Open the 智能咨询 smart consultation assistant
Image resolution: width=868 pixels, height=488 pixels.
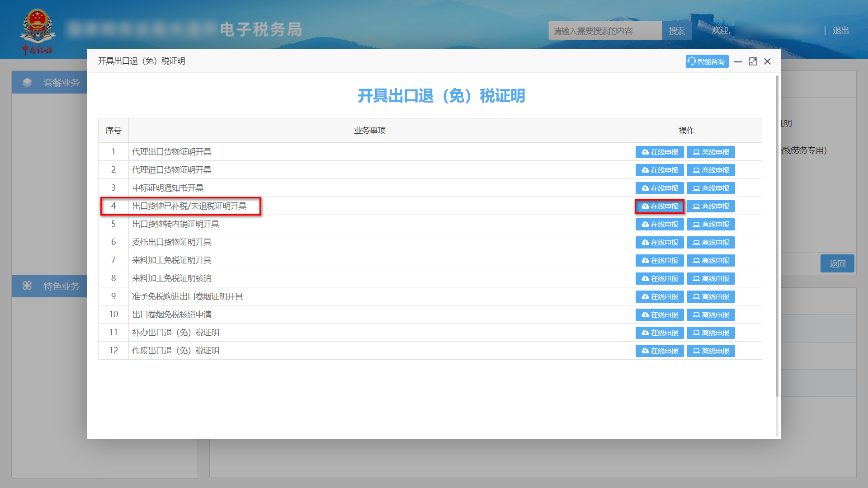pos(707,61)
